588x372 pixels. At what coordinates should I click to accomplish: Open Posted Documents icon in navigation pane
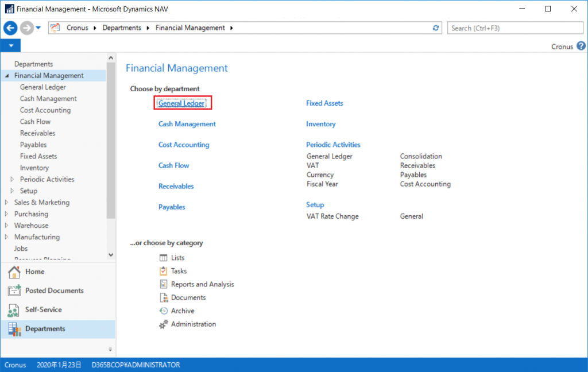coord(14,290)
